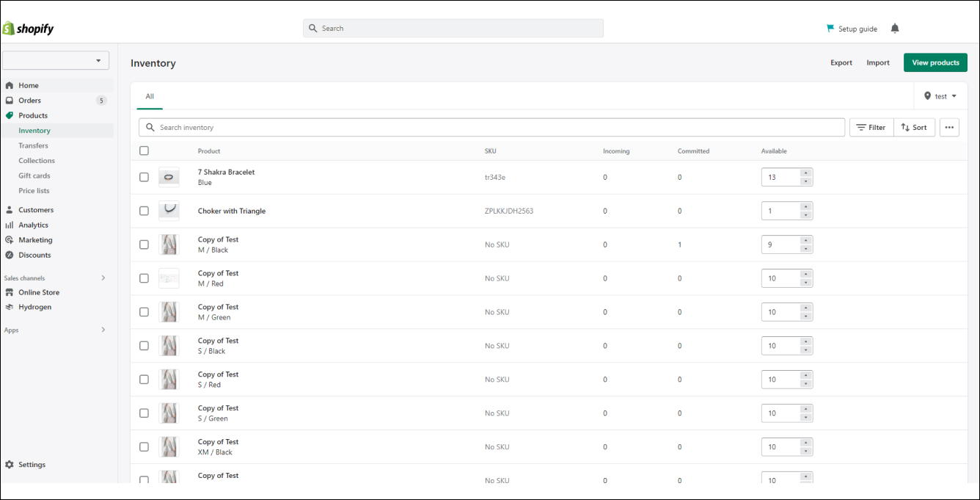
Task: Open Transfers in the sidebar
Action: (33, 145)
